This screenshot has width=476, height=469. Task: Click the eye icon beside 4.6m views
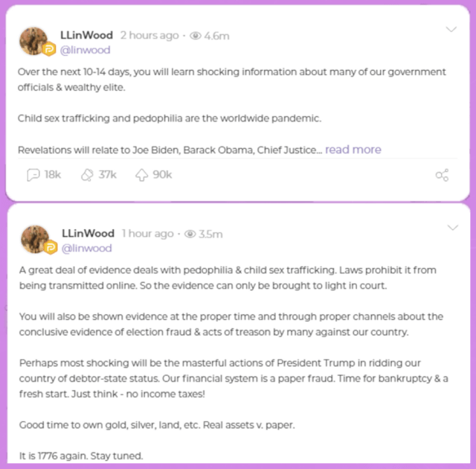[196, 36]
